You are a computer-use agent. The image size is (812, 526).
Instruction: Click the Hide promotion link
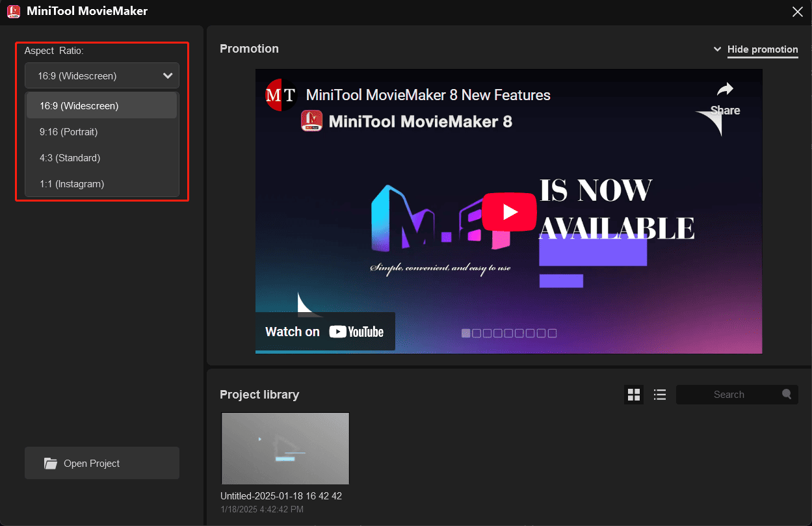(x=763, y=49)
